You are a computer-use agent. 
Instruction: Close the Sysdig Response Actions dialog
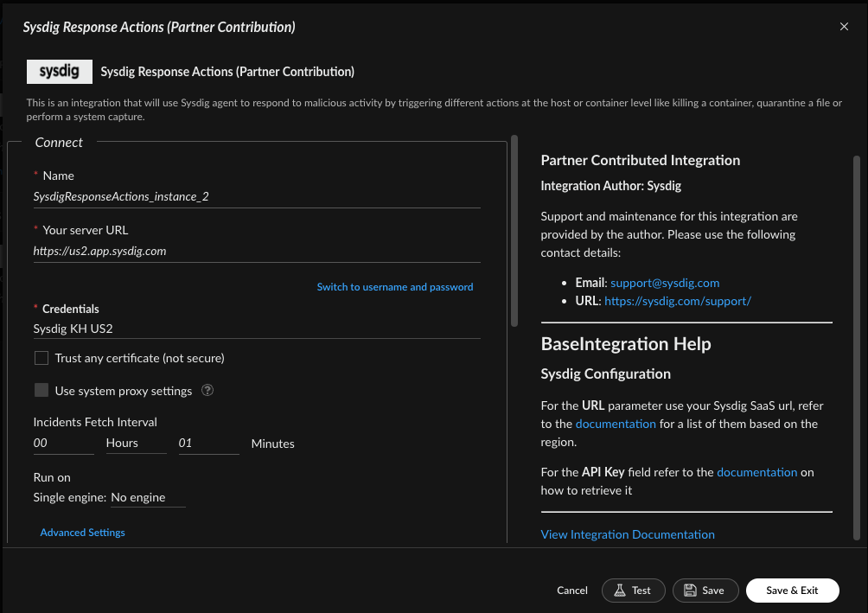pos(844,27)
